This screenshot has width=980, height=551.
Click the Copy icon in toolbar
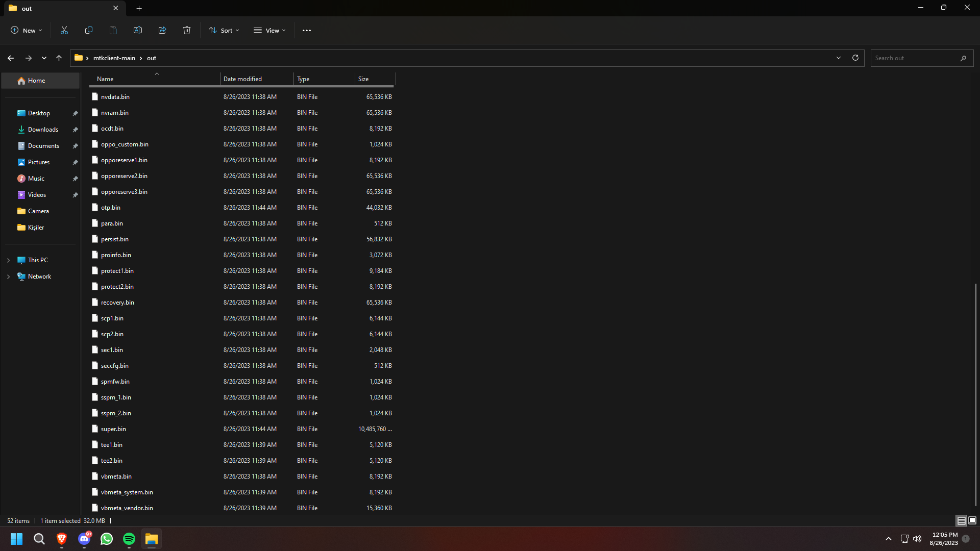click(89, 31)
